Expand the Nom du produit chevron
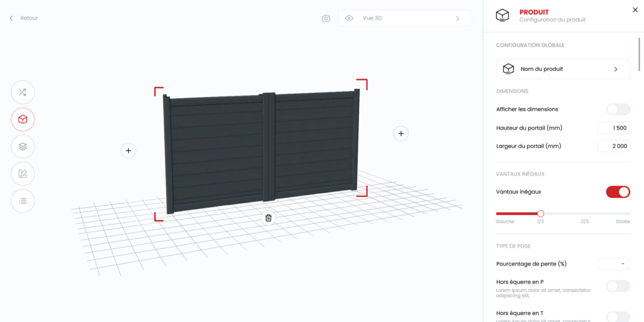 click(616, 69)
